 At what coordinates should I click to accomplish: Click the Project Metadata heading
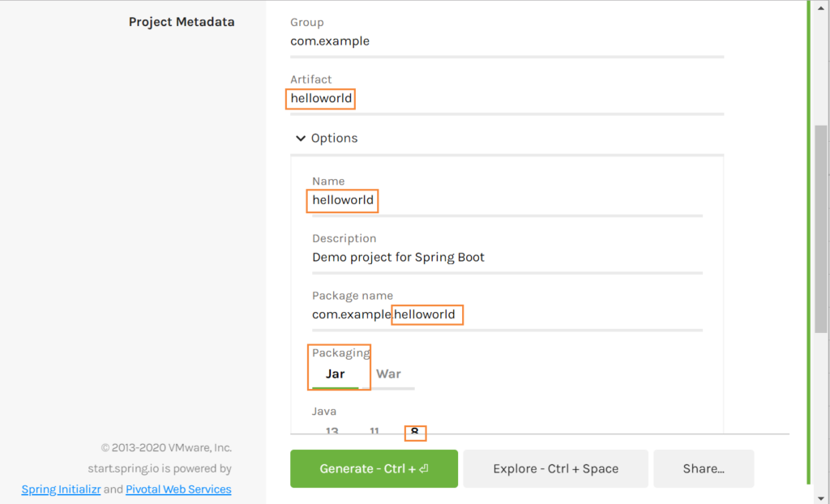[182, 22]
